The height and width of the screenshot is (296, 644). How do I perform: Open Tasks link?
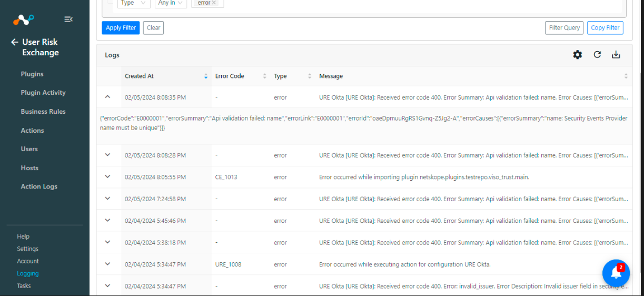(24, 286)
